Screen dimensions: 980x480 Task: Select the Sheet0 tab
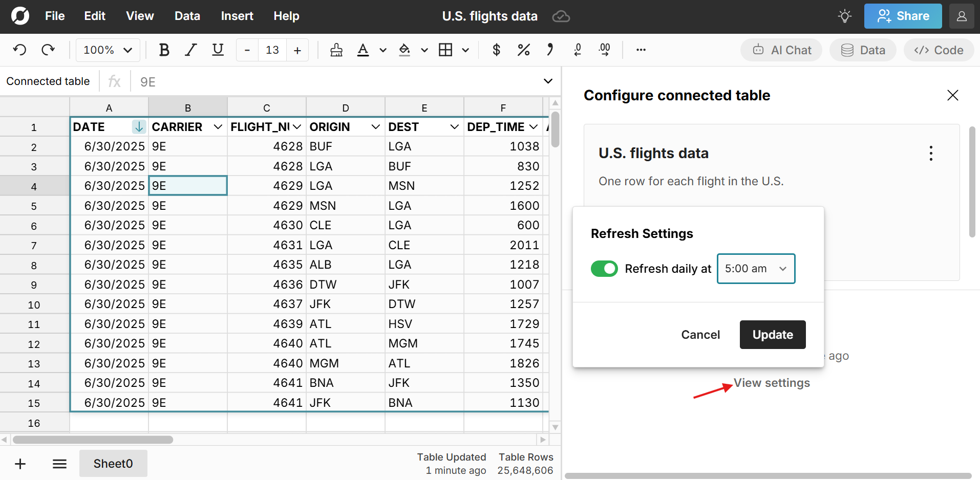(x=113, y=463)
